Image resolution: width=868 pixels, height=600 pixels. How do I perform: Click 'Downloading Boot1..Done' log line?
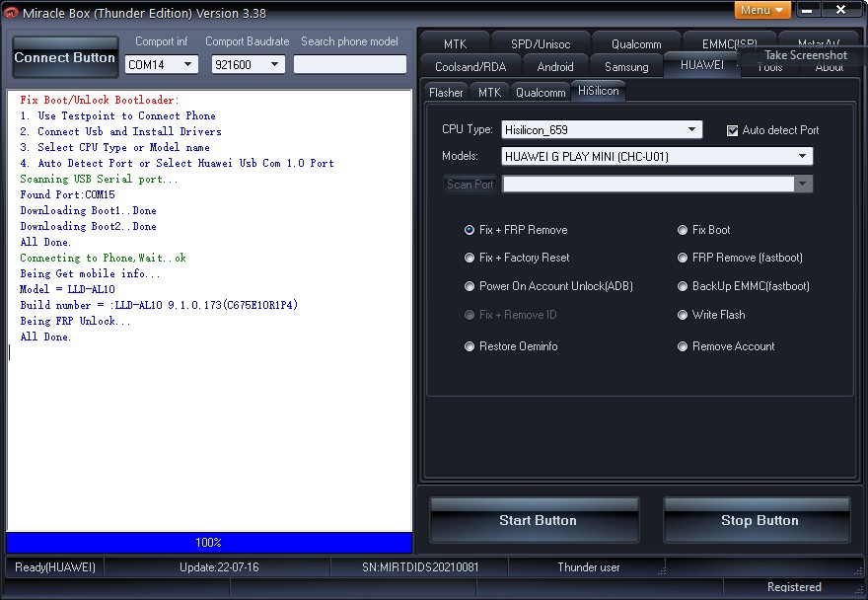(88, 210)
